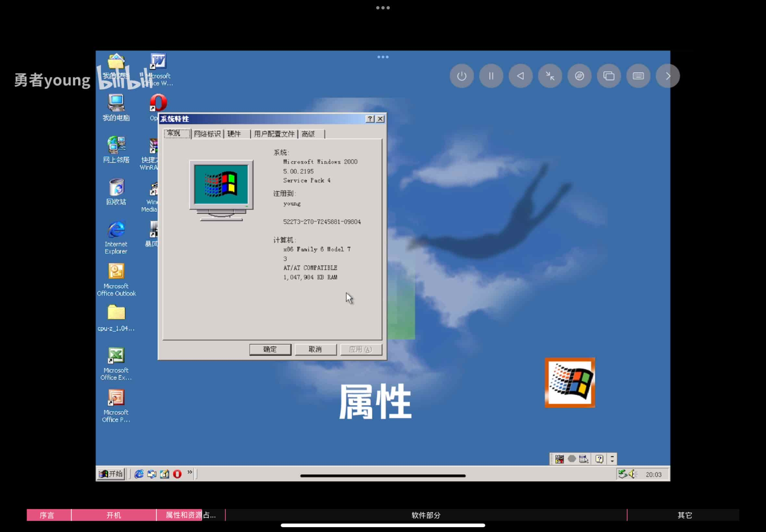Switch to the 硬件 (Hardware) tab
Image resolution: width=766 pixels, height=532 pixels.
[237, 134]
